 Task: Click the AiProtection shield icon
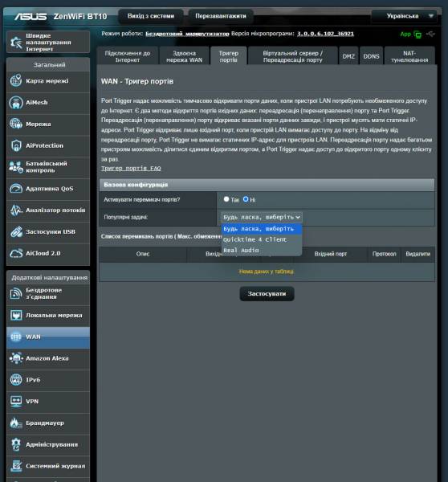(x=16, y=145)
